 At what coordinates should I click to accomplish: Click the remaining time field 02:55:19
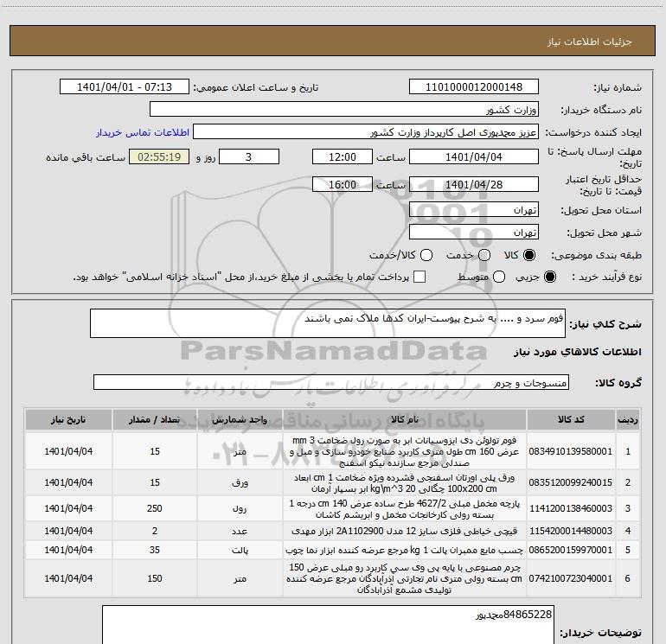pyautogui.click(x=159, y=156)
